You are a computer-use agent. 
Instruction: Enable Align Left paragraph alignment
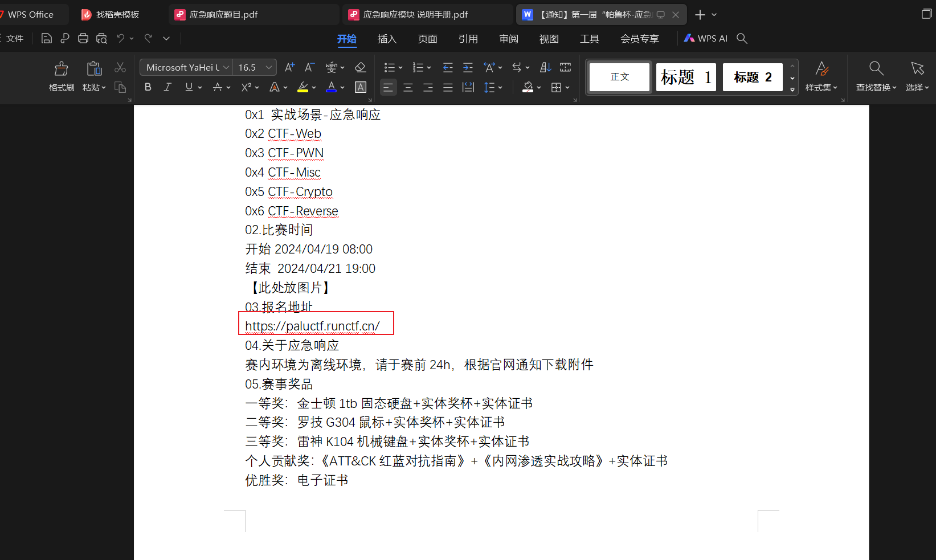(388, 87)
